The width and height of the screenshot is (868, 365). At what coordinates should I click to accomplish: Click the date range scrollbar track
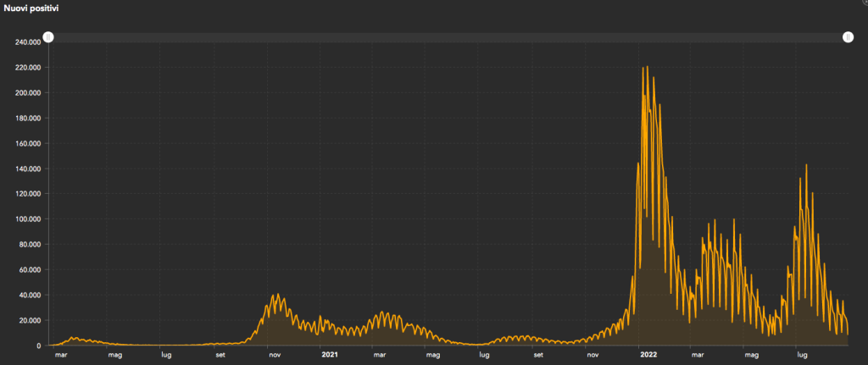(x=448, y=37)
